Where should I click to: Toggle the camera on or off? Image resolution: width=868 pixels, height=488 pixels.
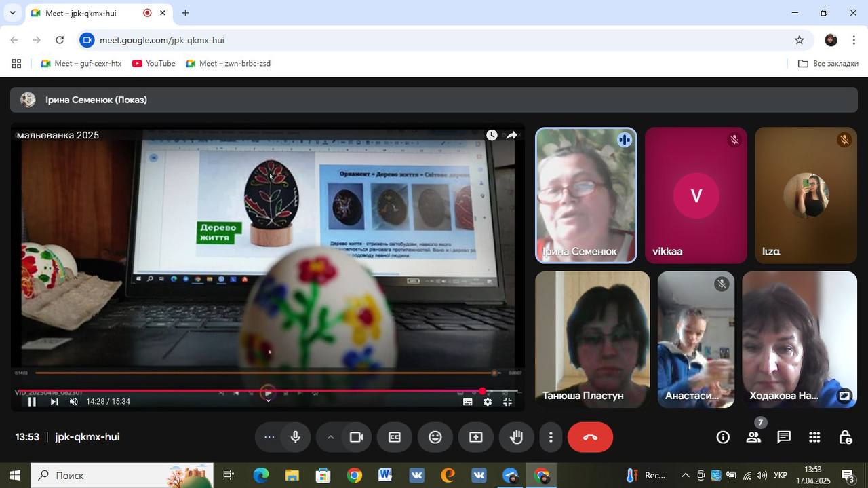(356, 438)
